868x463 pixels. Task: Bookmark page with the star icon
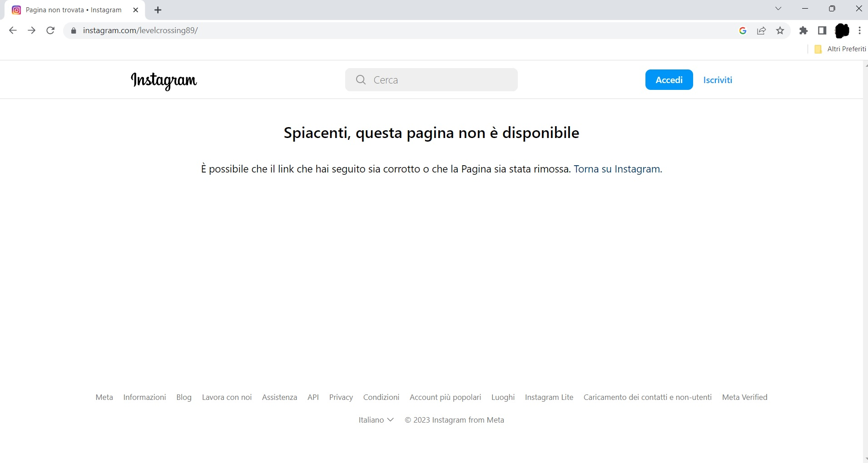780,30
